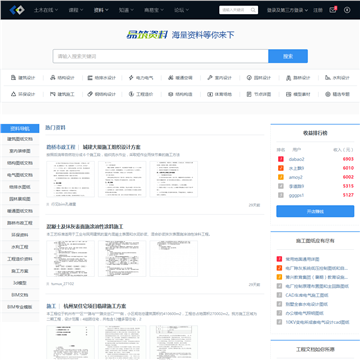Open the messages icon with red badge
The image size is (360, 360).
pyautogui.click(x=333, y=10)
